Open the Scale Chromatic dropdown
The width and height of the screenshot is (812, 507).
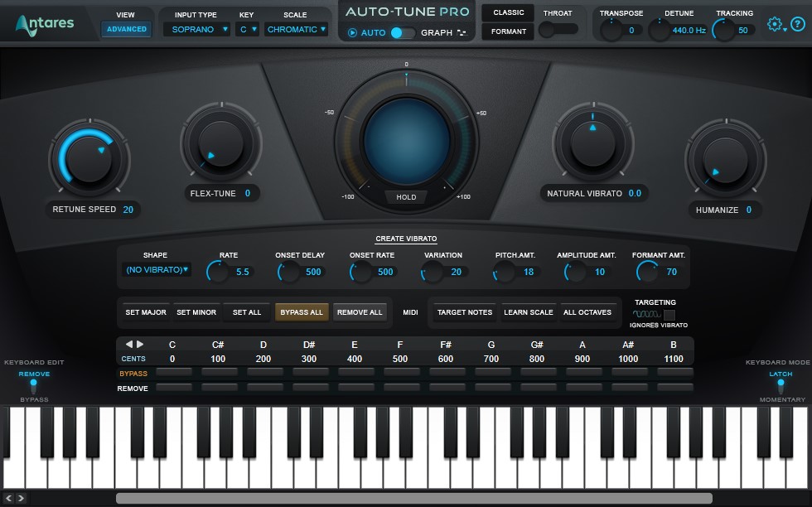coord(296,30)
